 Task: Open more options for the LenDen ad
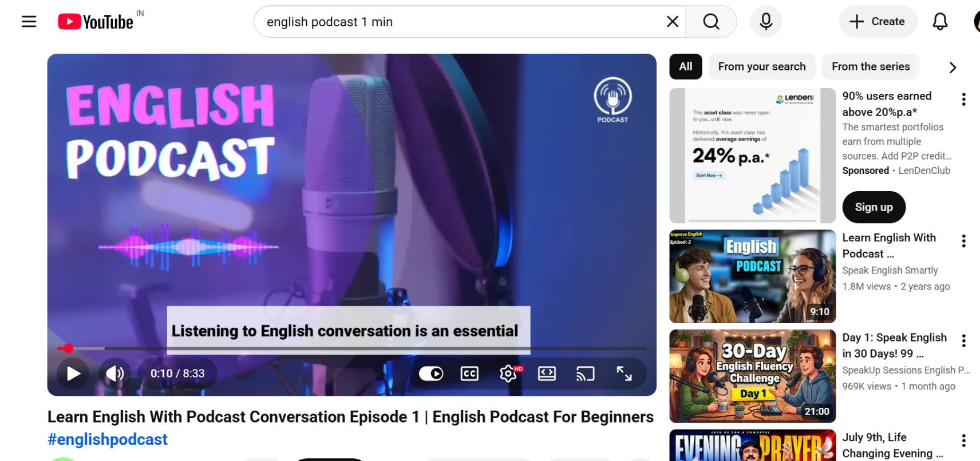[964, 100]
